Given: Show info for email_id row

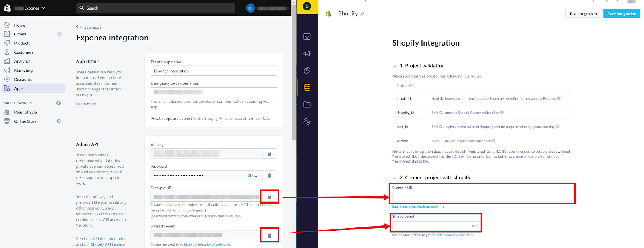Looking at the screenshot, I should (559, 98).
